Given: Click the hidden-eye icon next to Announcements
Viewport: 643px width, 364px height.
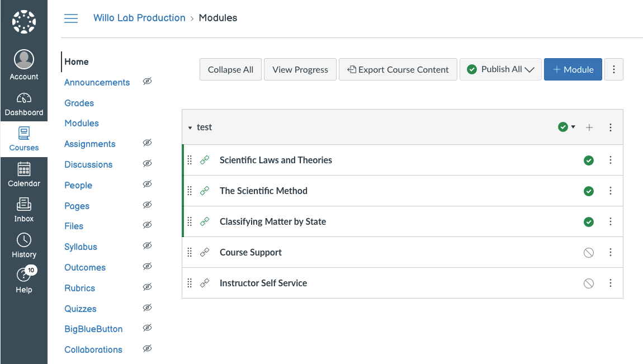Looking at the screenshot, I should click(x=147, y=81).
